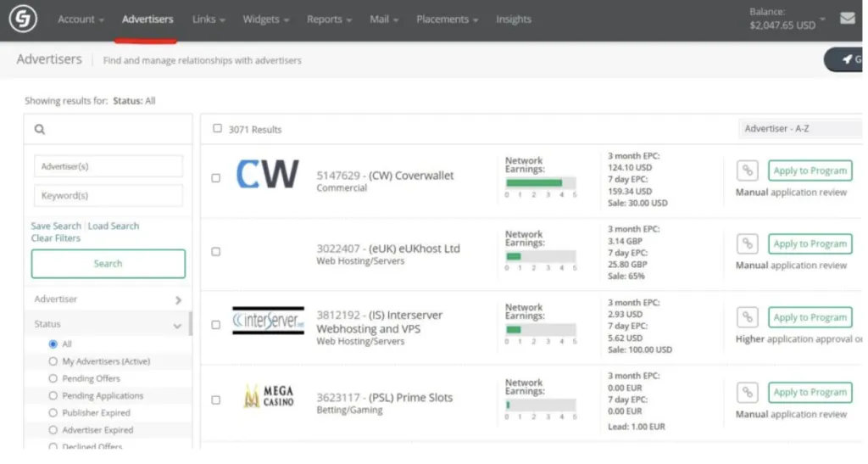Image resolution: width=868 pixels, height=464 pixels.
Task: Expand the Advertiser filter section
Action: (108, 299)
